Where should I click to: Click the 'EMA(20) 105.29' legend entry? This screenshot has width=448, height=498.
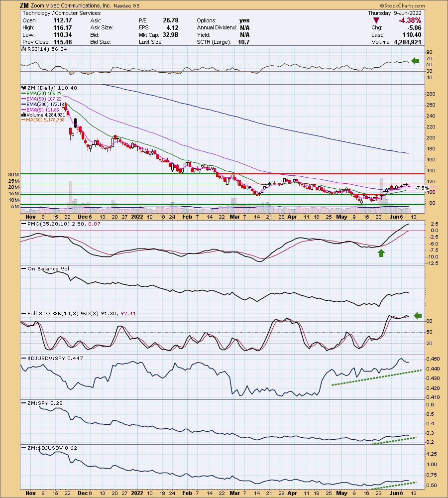tap(44, 94)
